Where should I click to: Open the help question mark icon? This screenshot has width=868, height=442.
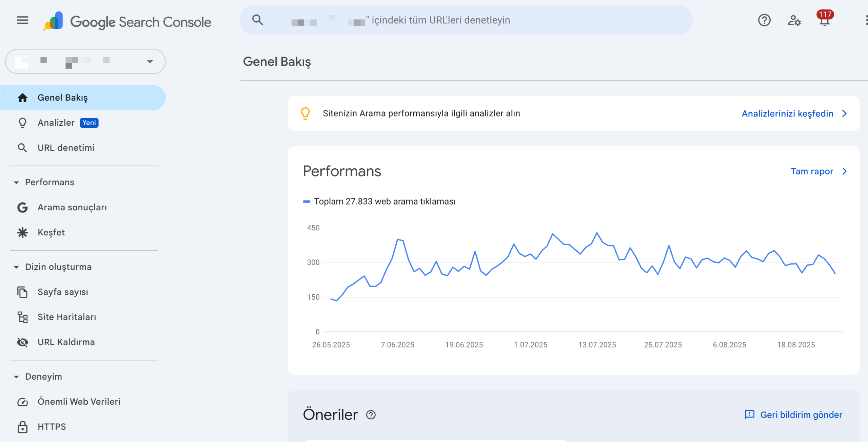coord(764,20)
